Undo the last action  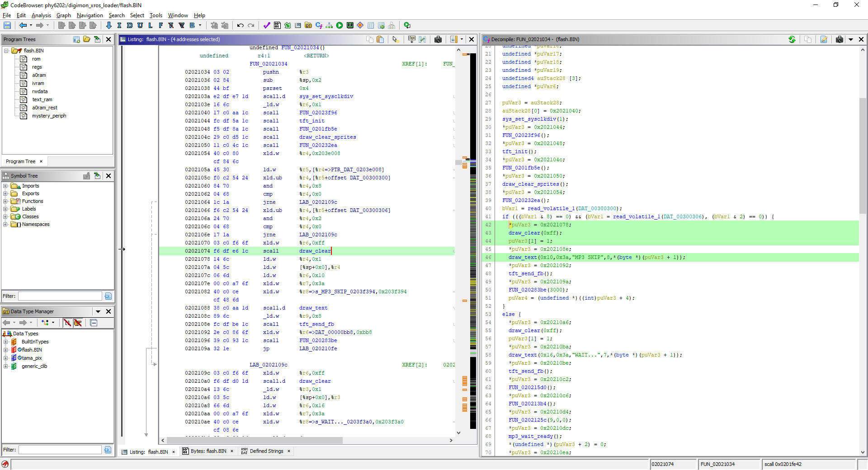(x=241, y=25)
